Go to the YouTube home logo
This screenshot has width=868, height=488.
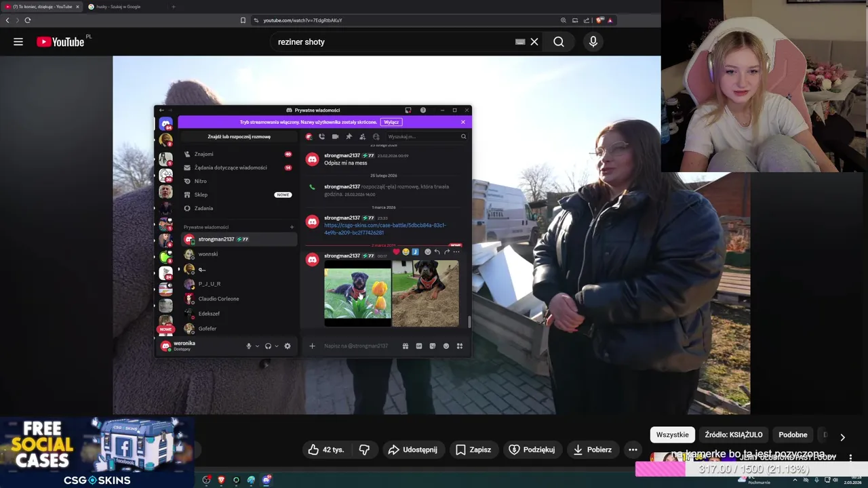coord(60,42)
